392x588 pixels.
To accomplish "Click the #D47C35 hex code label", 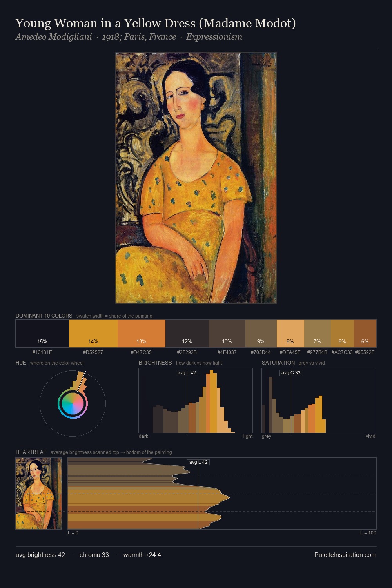I will (142, 352).
